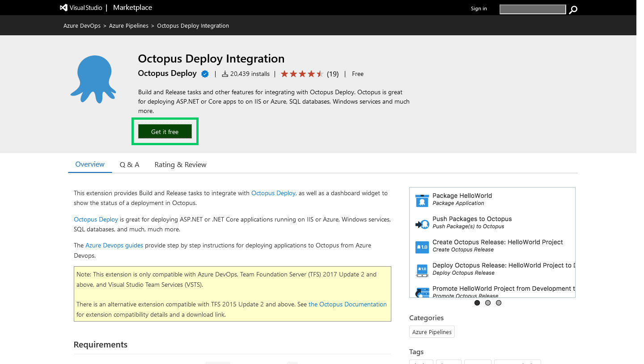Click the Octopus Deploy Integration title
Screen dimensions: 644x364
click(211, 59)
